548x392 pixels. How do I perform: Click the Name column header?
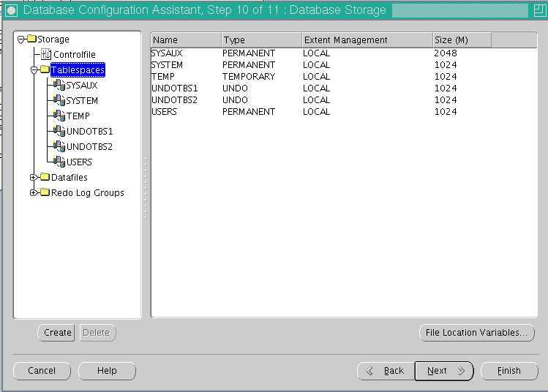pos(186,39)
